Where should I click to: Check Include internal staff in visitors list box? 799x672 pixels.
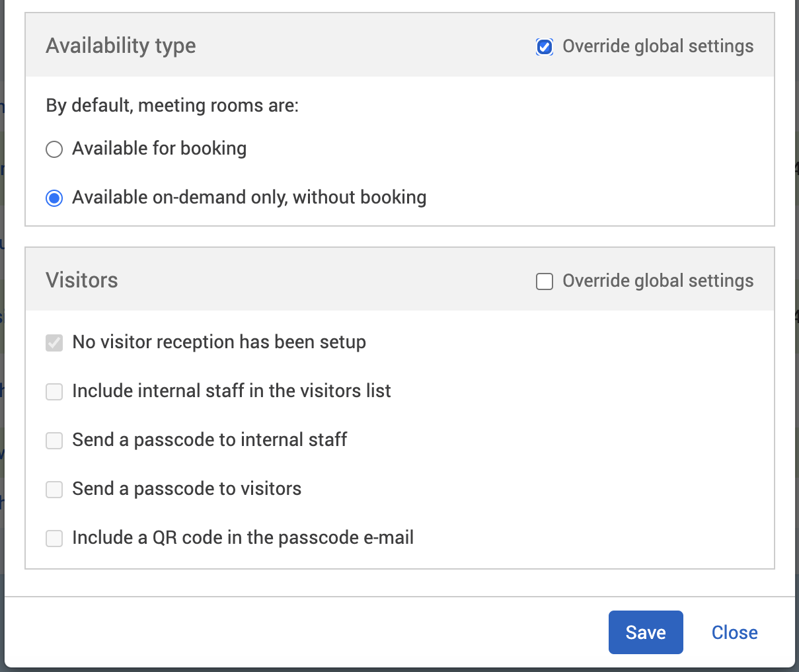54,391
